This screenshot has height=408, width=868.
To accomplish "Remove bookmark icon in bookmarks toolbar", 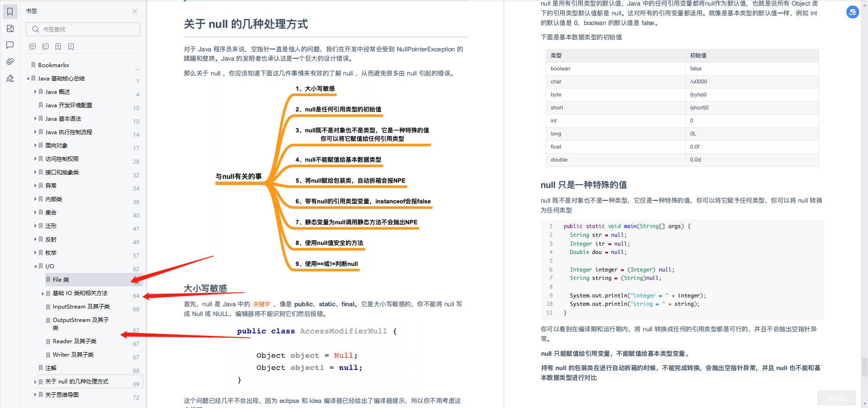I will point(71,47).
